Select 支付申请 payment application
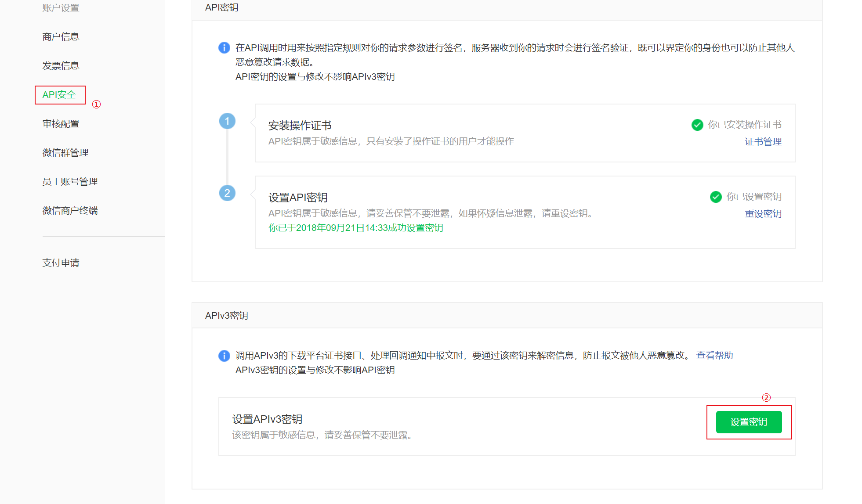The image size is (862, 504). click(61, 263)
